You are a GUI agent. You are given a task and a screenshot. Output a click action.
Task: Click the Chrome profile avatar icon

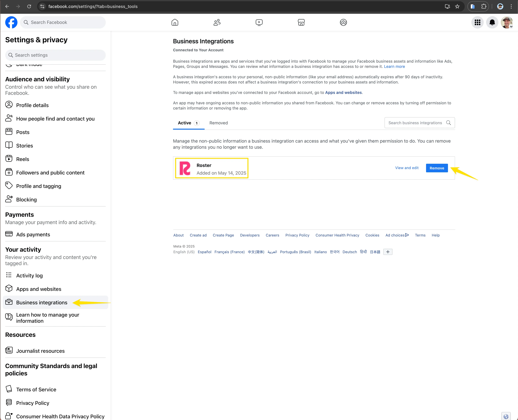click(x=500, y=7)
